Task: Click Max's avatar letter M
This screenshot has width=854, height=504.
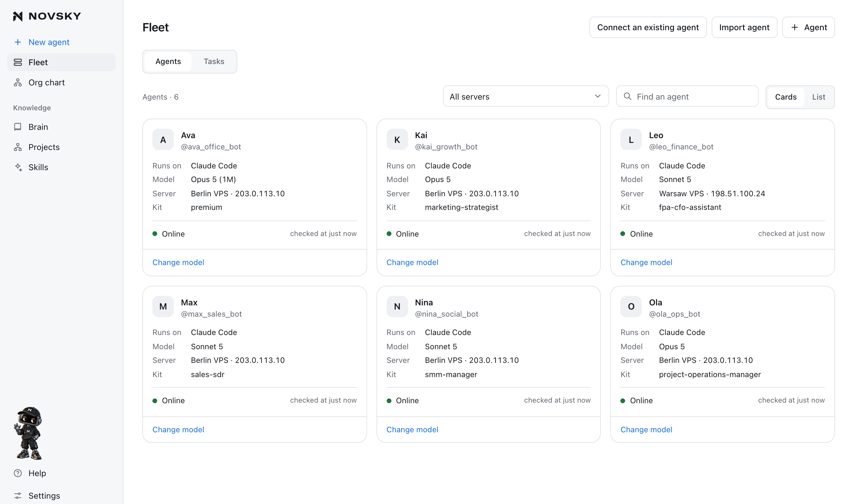Action: (x=163, y=306)
